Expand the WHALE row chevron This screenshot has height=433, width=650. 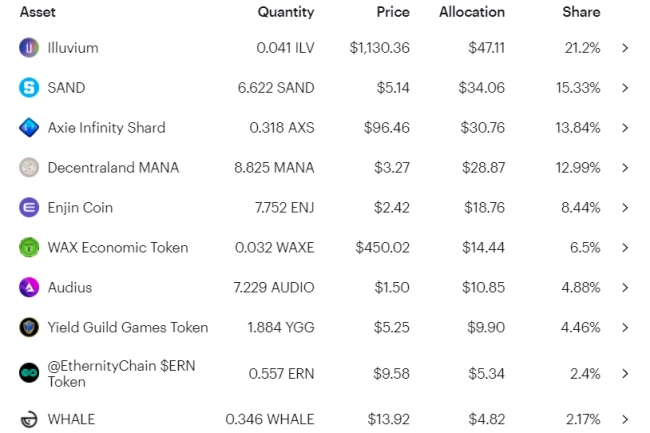pos(625,420)
